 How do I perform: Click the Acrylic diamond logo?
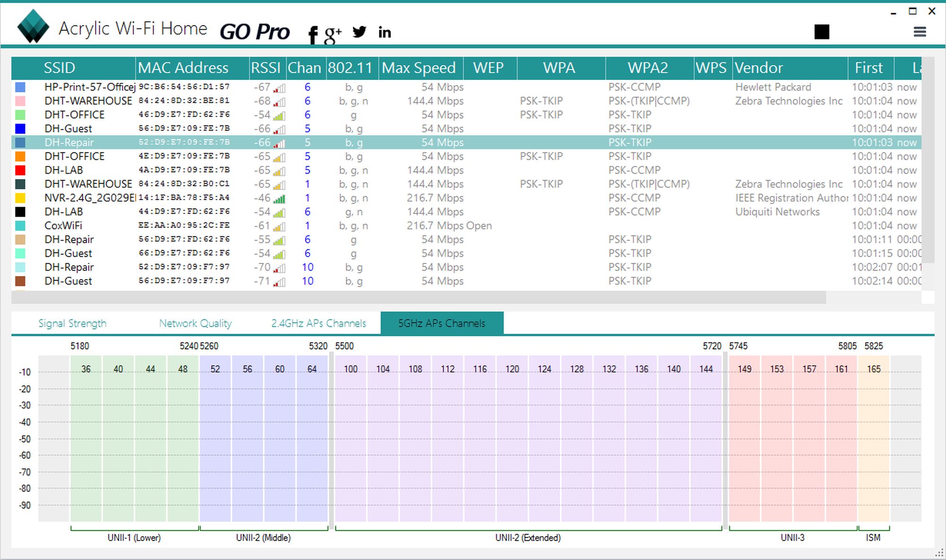[33, 27]
